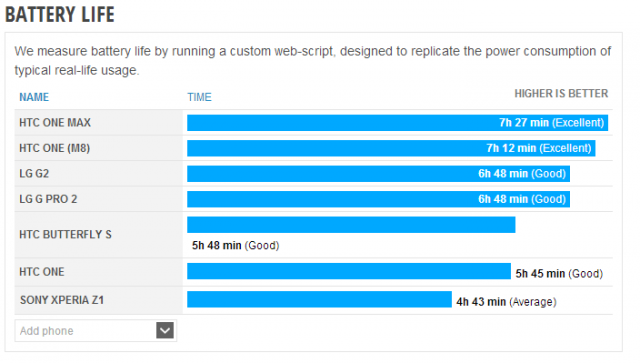640x363 pixels.
Task: Select the SONY XPERIA Z1 row label
Action: click(x=62, y=300)
